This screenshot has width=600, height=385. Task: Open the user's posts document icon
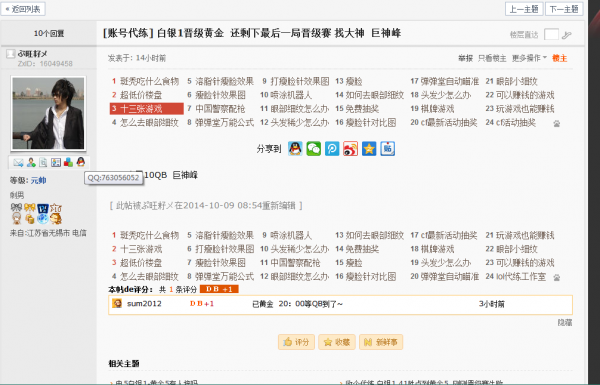point(43,163)
